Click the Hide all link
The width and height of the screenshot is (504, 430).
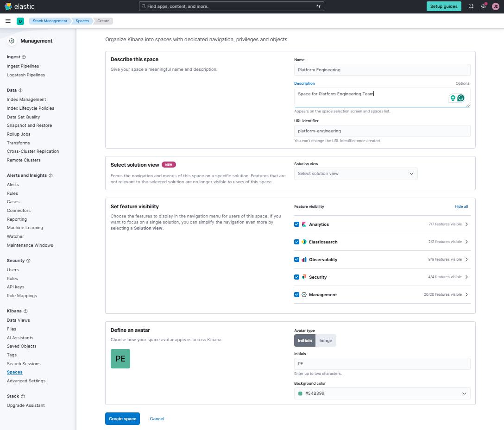[461, 206]
